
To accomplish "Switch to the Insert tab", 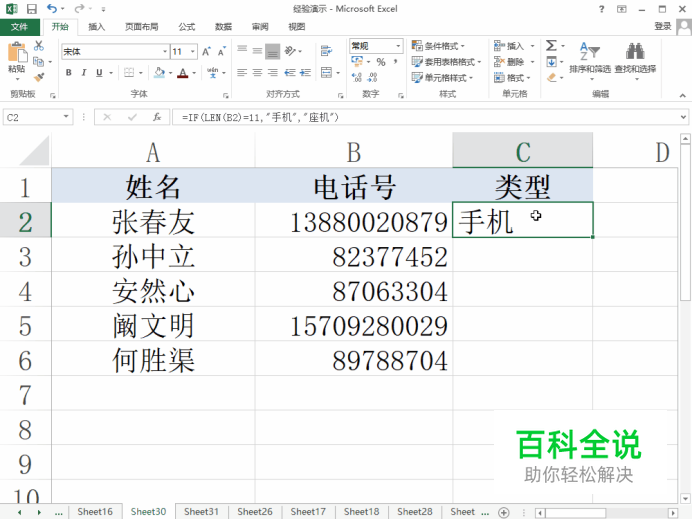I will pyautogui.click(x=97, y=27).
